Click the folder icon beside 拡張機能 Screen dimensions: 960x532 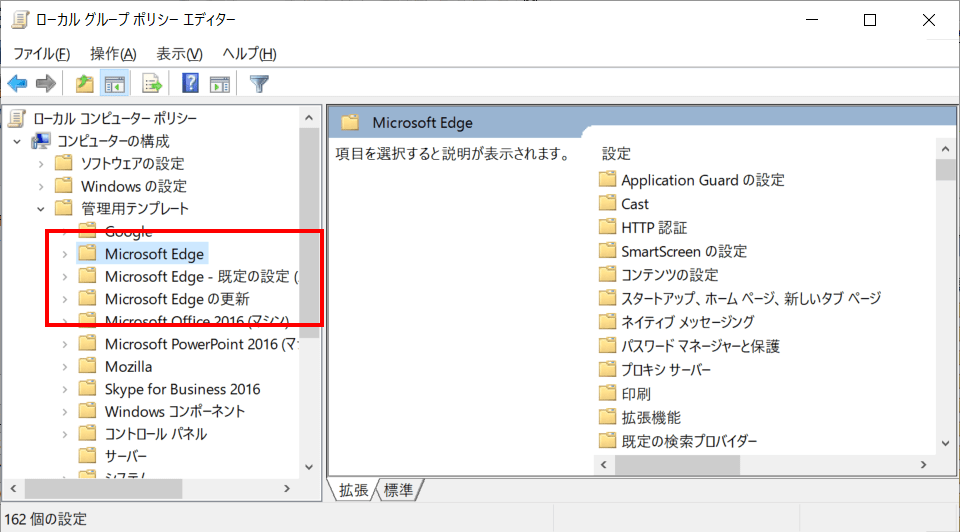click(x=607, y=416)
